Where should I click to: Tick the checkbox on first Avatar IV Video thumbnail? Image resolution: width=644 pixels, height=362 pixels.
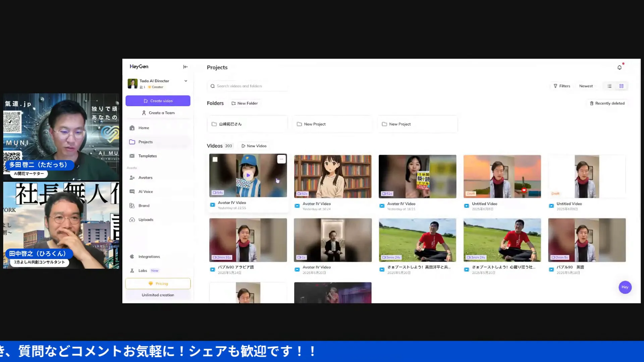(215, 160)
